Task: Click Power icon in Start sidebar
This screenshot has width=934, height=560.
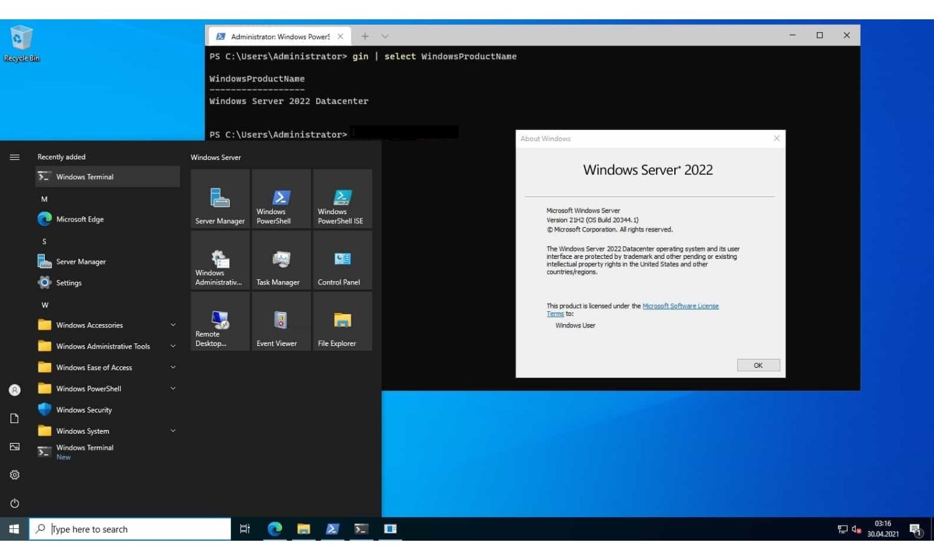Action: [14, 503]
